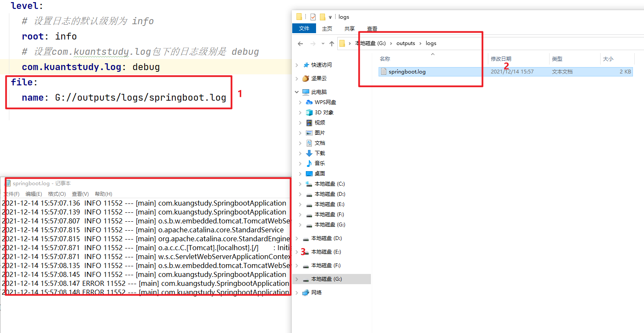This screenshot has height=333, width=644.
Task: Click the WPS网盘 cloud icon
Action: (309, 102)
